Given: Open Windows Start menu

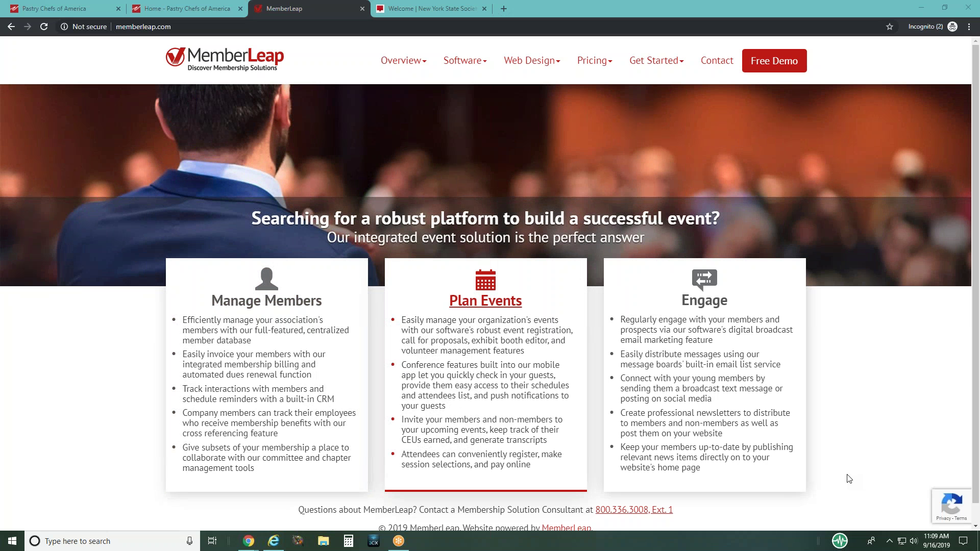Looking at the screenshot, I should (x=12, y=541).
